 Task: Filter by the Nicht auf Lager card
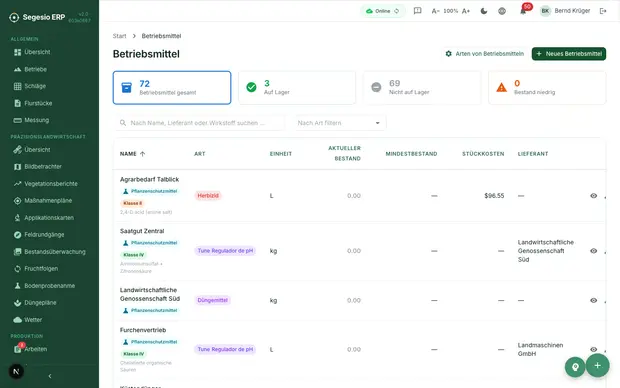(x=422, y=88)
